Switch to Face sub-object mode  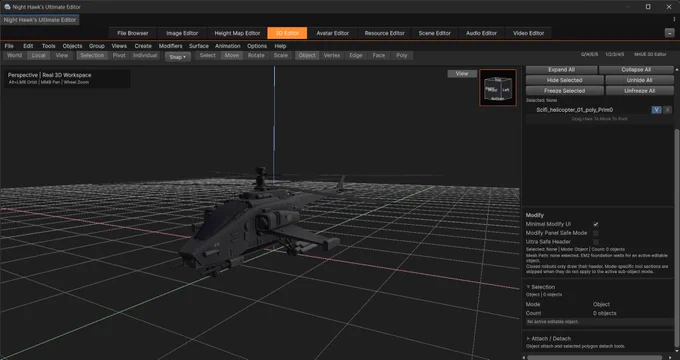pyautogui.click(x=379, y=56)
